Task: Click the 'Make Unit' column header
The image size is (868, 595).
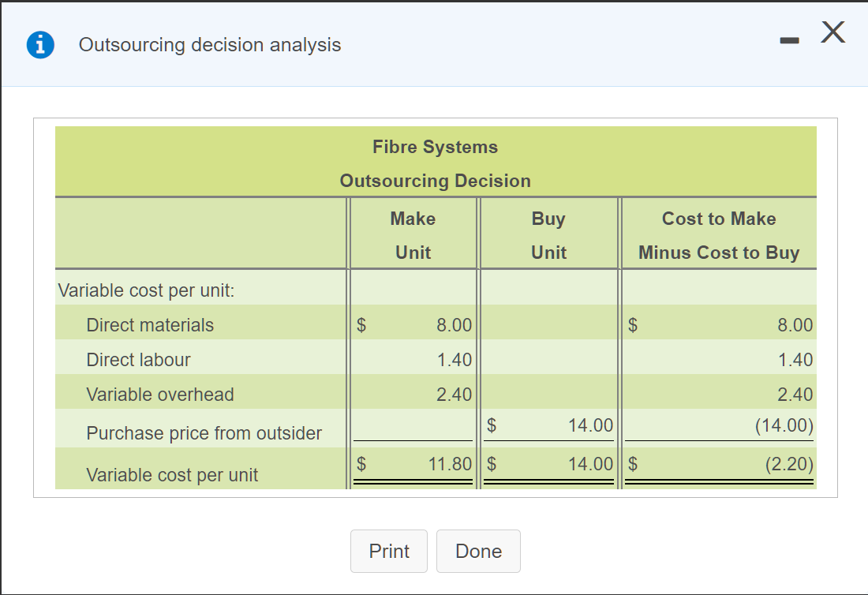Action: click(x=413, y=235)
